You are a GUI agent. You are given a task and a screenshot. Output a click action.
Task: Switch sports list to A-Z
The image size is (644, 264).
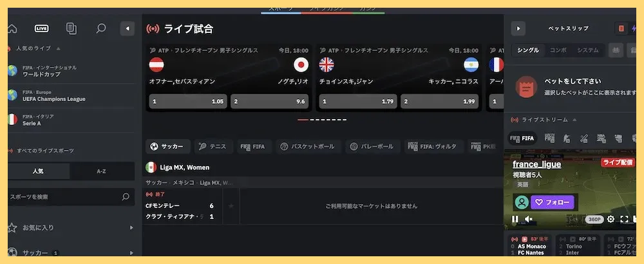[x=102, y=171]
